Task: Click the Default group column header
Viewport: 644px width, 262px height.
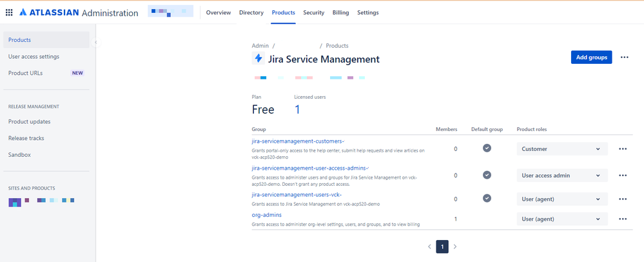Action: [x=487, y=129]
